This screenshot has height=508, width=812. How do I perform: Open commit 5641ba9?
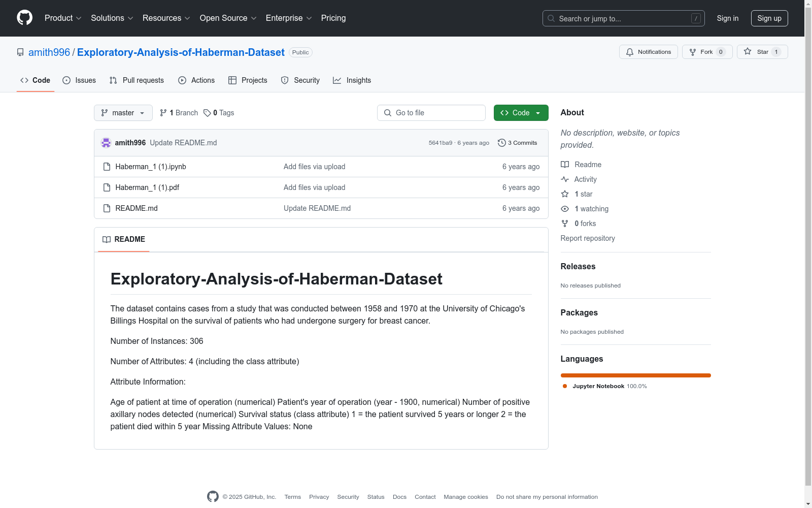tap(441, 143)
